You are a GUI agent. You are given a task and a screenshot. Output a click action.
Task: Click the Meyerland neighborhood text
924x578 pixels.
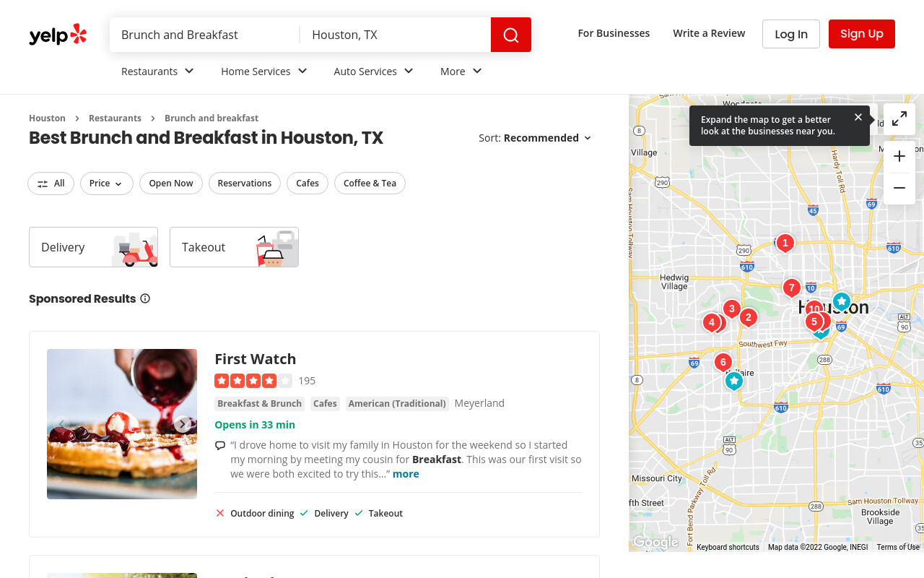479,403
